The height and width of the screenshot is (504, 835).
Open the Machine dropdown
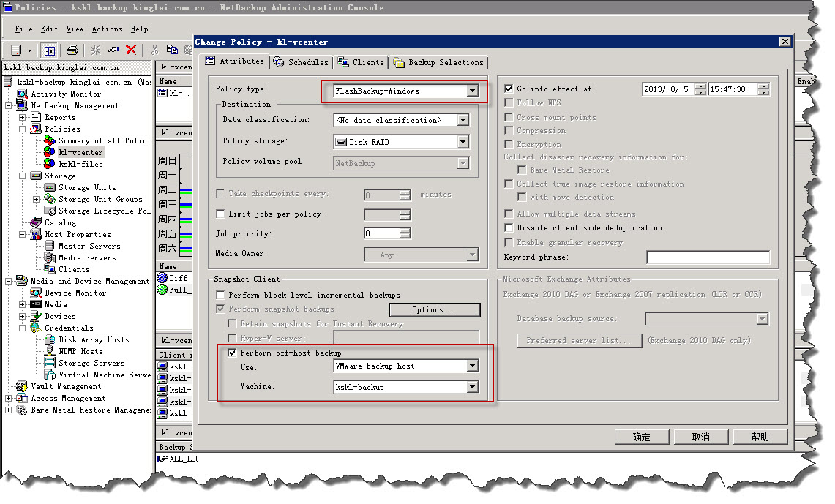tap(472, 388)
